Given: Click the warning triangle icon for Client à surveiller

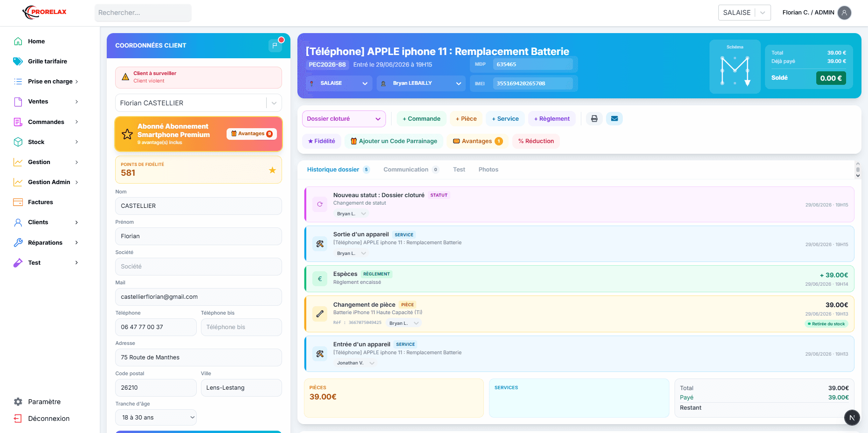Looking at the screenshot, I should pos(125,77).
